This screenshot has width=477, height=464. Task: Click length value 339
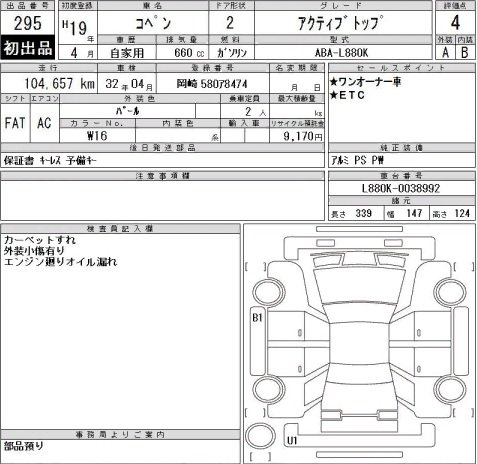coord(363,213)
